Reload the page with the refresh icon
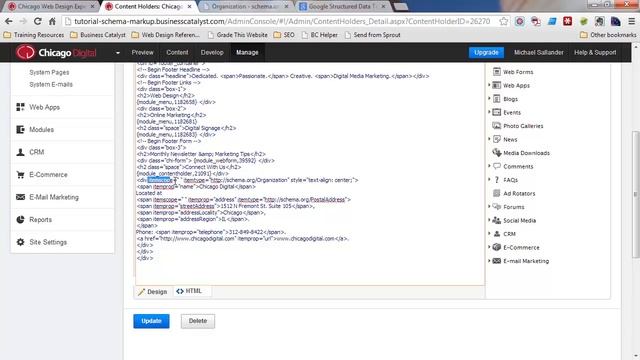Viewport: 640px width, 360px height. (38, 21)
